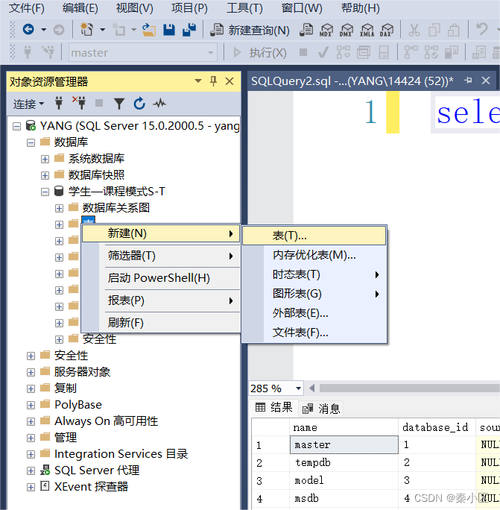Viewport: 500px width, 510px height.
Task: Click the tempdb cell in results
Action: tap(344, 463)
